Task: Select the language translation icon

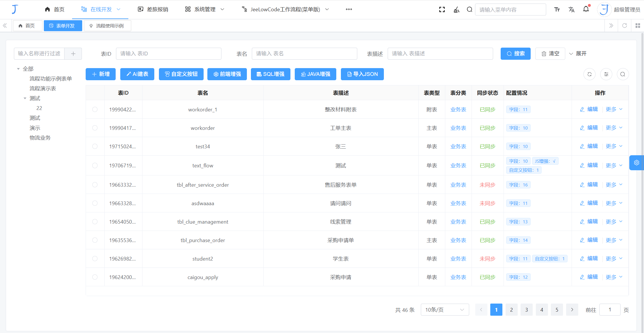Action: 571,9
